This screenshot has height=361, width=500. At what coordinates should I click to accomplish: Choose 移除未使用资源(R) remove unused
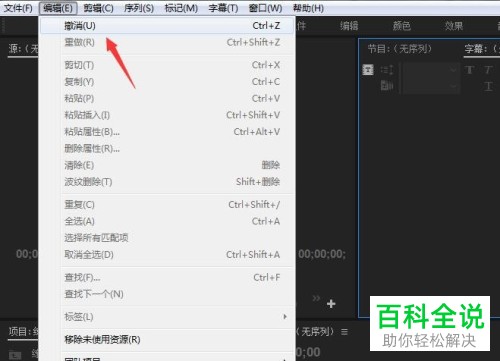pyautogui.click(x=167, y=340)
